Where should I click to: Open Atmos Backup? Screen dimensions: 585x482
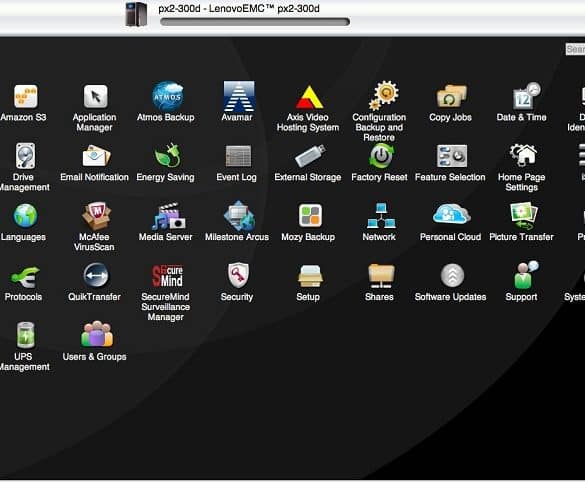[168, 96]
